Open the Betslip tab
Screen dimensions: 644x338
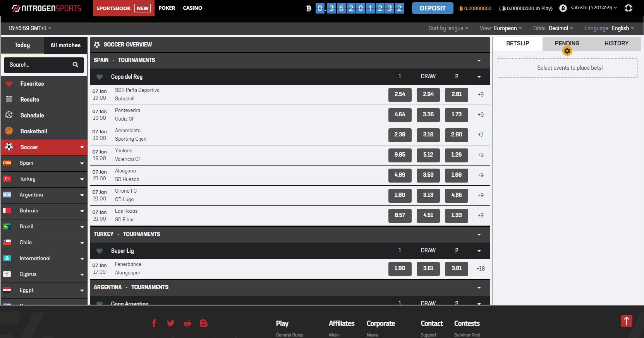pyautogui.click(x=518, y=43)
